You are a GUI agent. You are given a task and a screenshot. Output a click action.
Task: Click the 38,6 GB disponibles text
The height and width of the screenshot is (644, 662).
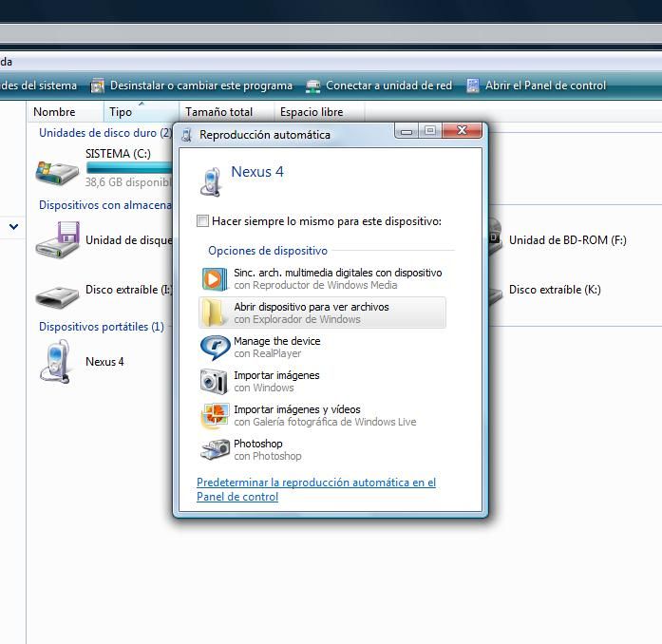pyautogui.click(x=128, y=182)
